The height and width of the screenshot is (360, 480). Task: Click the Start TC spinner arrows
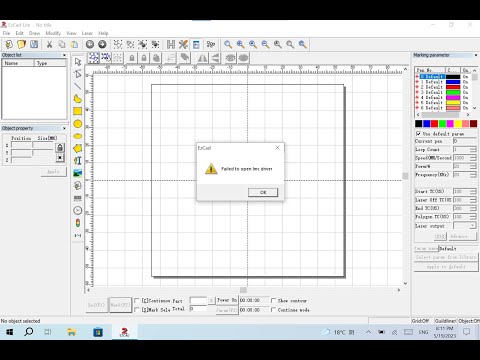[x=473, y=191]
